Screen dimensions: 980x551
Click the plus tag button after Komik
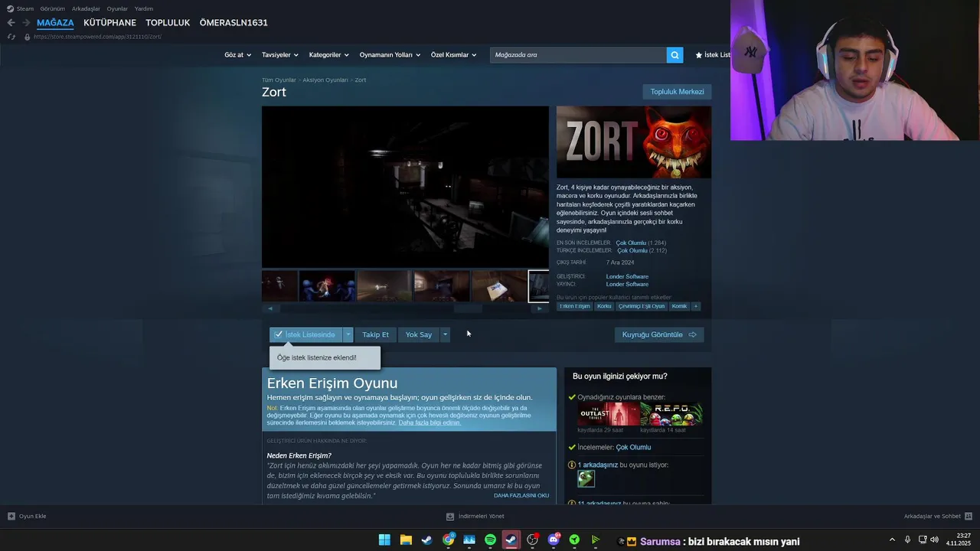tap(695, 306)
